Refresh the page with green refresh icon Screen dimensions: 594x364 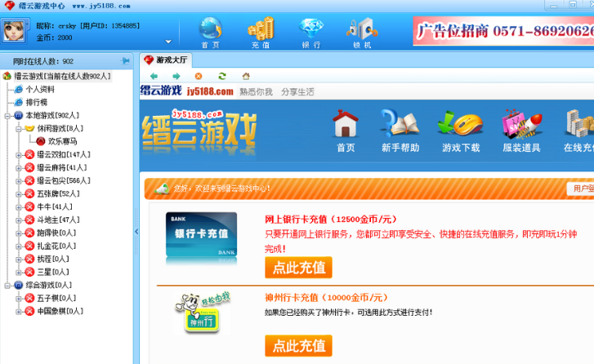point(222,76)
